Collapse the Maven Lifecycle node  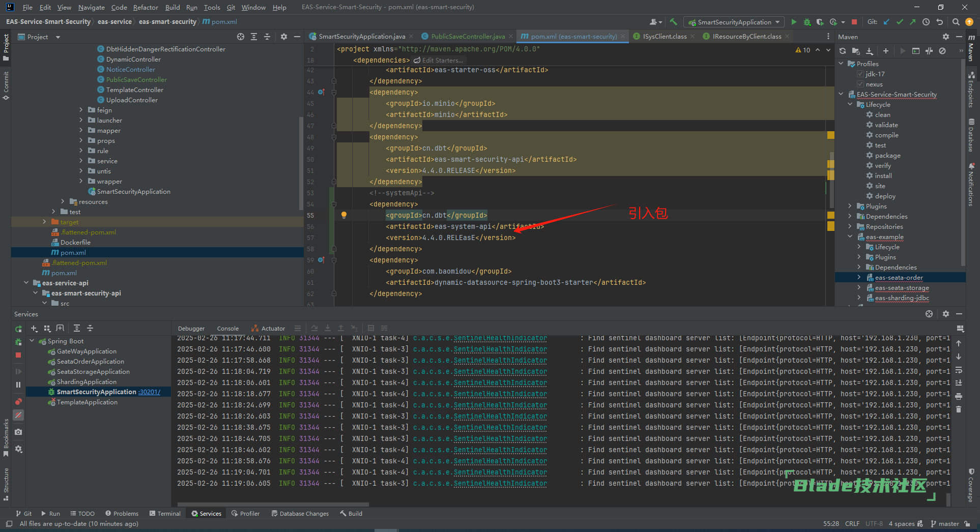tap(850, 105)
